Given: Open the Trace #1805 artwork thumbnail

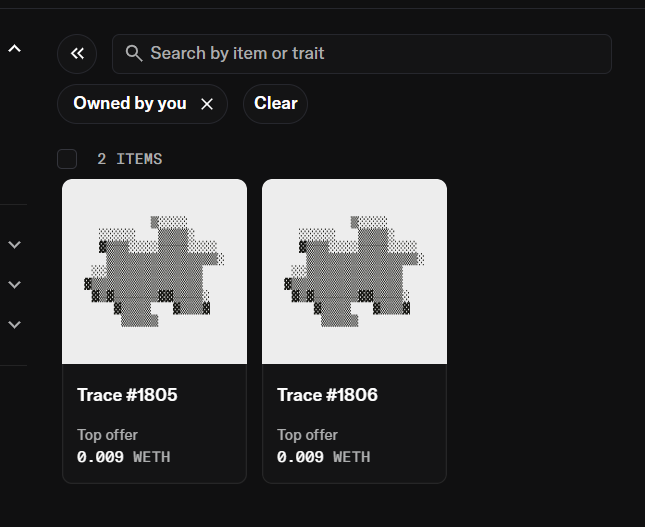Looking at the screenshot, I should [x=154, y=272].
